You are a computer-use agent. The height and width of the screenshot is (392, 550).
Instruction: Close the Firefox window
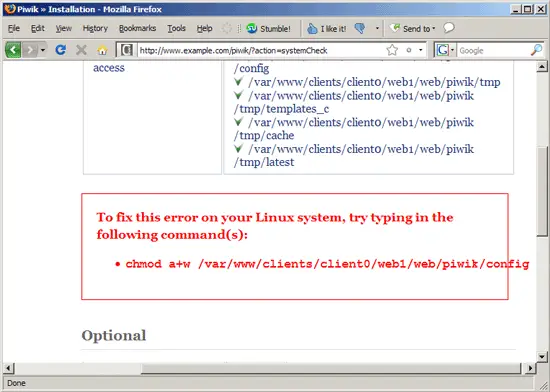click(x=541, y=9)
